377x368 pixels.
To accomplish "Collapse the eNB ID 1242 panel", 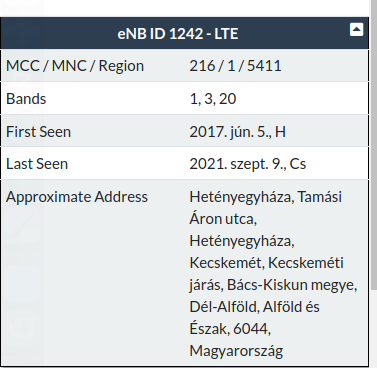I will 356,30.
